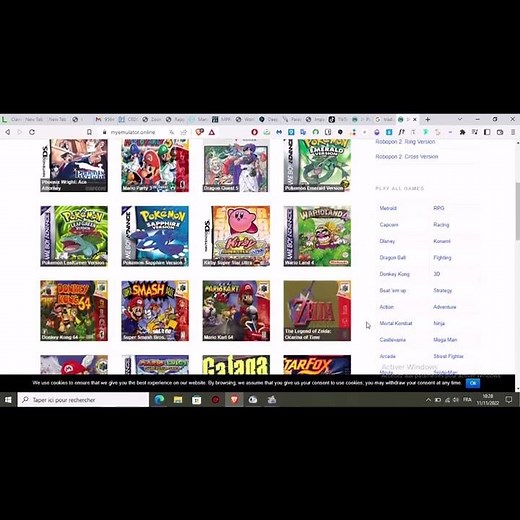Viewport: 520px width, 520px height.
Task: Open the Pokemon Emerald Version game
Action: point(317,166)
